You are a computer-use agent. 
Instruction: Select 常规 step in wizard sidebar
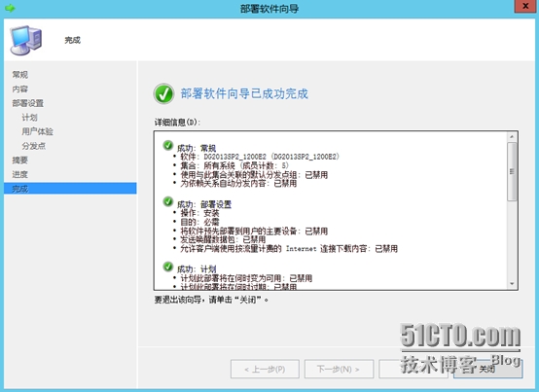pos(19,75)
